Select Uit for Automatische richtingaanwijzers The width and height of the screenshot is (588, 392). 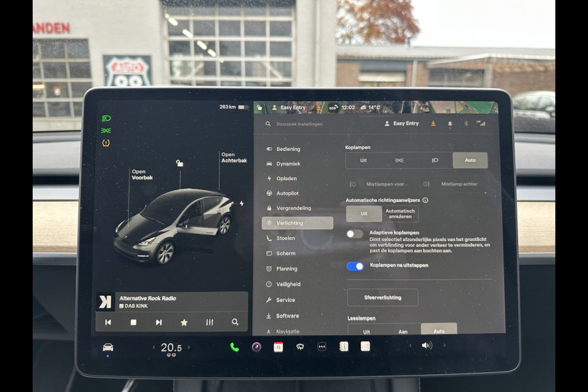pyautogui.click(x=364, y=214)
